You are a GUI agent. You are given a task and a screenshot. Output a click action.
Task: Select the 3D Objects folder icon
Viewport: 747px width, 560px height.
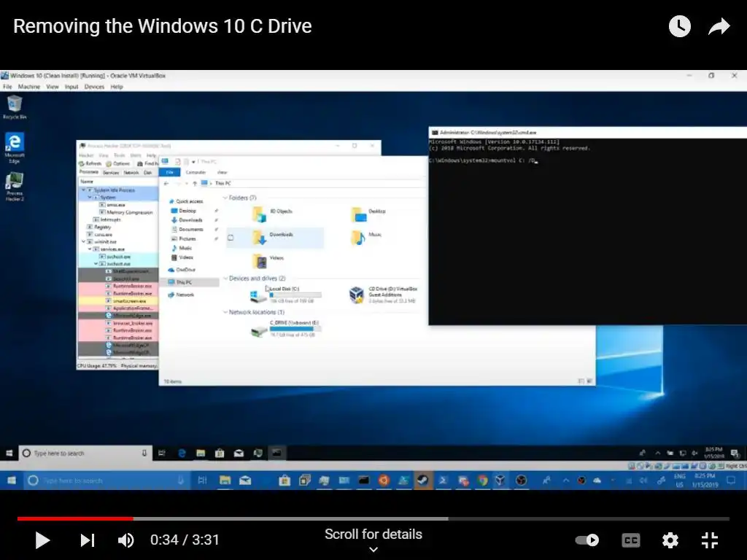259,214
